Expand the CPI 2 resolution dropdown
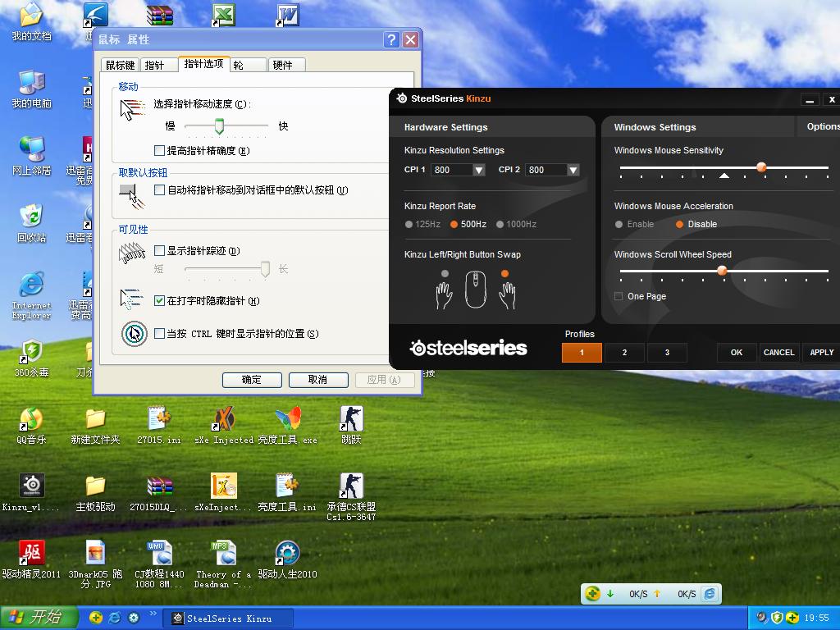This screenshot has height=630, width=840. coord(573,170)
